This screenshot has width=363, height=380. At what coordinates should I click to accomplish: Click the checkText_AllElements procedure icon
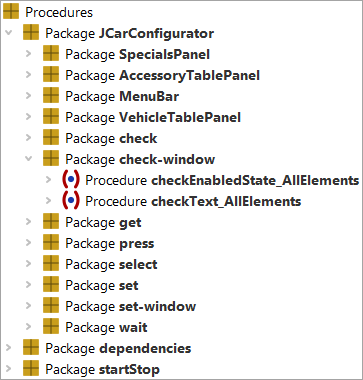pos(71,201)
